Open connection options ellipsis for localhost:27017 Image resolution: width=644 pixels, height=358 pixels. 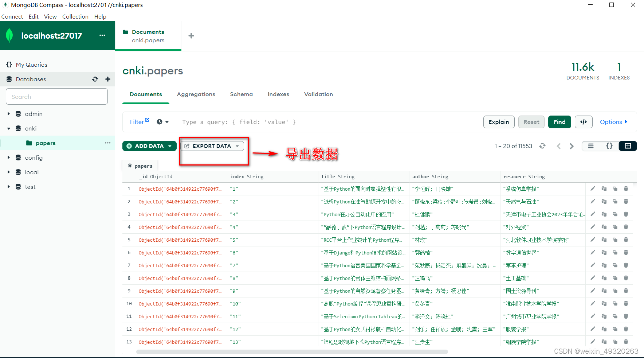coord(102,35)
